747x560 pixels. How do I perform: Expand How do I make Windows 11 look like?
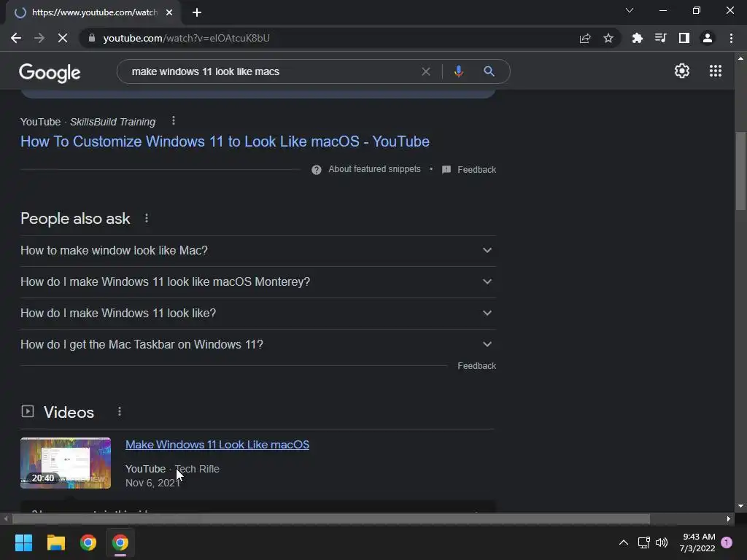click(x=258, y=314)
